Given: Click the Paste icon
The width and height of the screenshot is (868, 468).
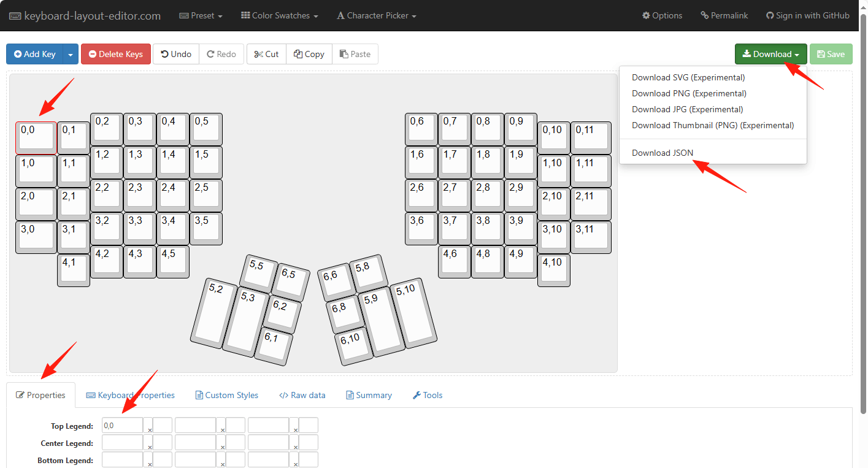Looking at the screenshot, I should 344,54.
